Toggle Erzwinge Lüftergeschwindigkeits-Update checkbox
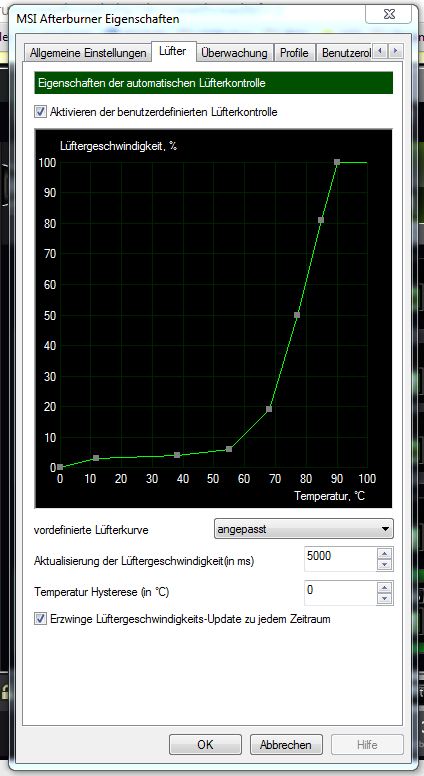This screenshot has height=776, width=424. (x=40, y=618)
